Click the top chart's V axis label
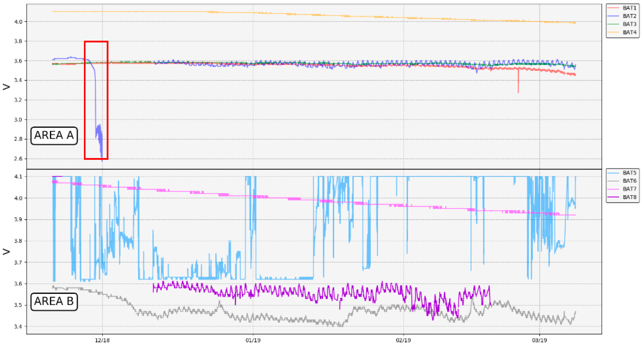Viewport: 644px width, 346px height. [6, 87]
